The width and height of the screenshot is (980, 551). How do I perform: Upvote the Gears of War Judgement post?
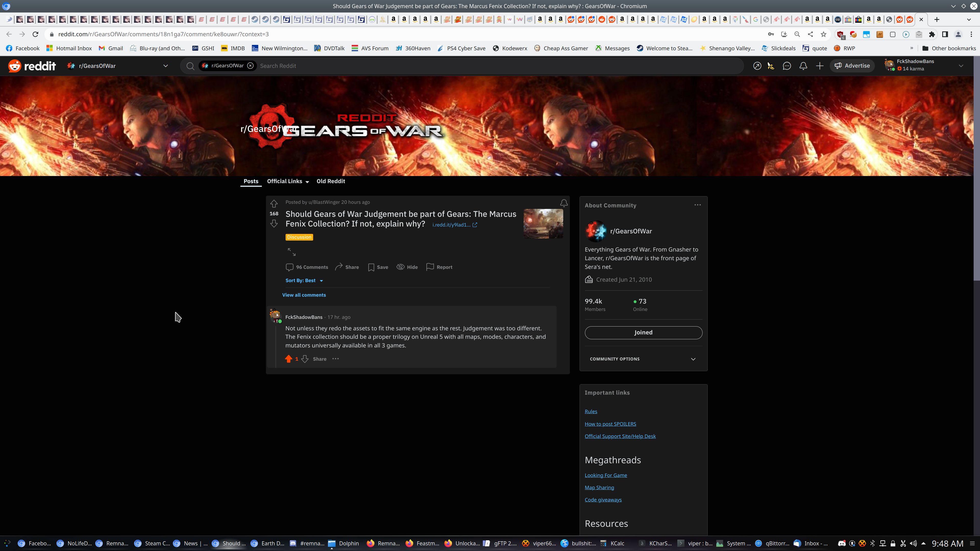pos(274,204)
